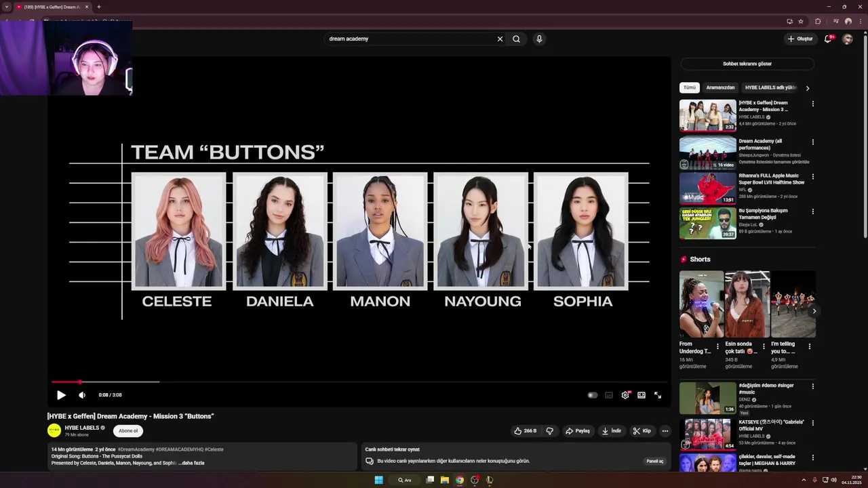Run search with magnifier icon
868x488 pixels.
point(516,39)
